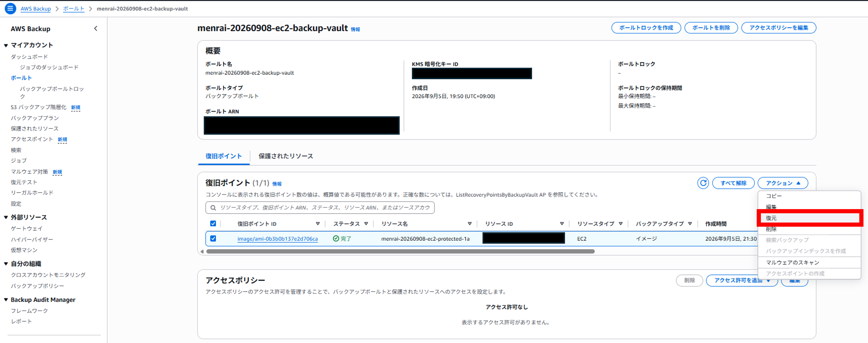Open the hamburger navigation menu icon

click(10, 8)
